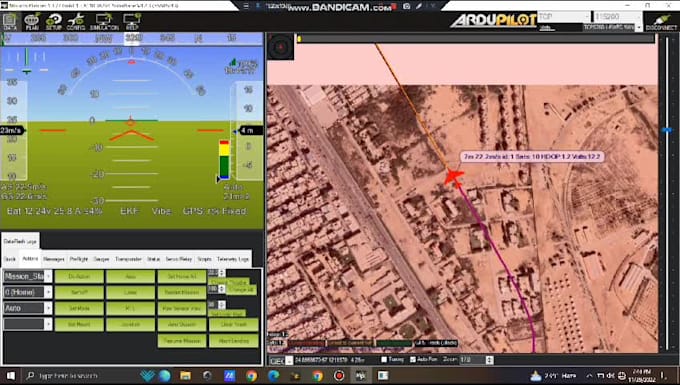Click the DISCONNECT plug icon

[x=661, y=22]
